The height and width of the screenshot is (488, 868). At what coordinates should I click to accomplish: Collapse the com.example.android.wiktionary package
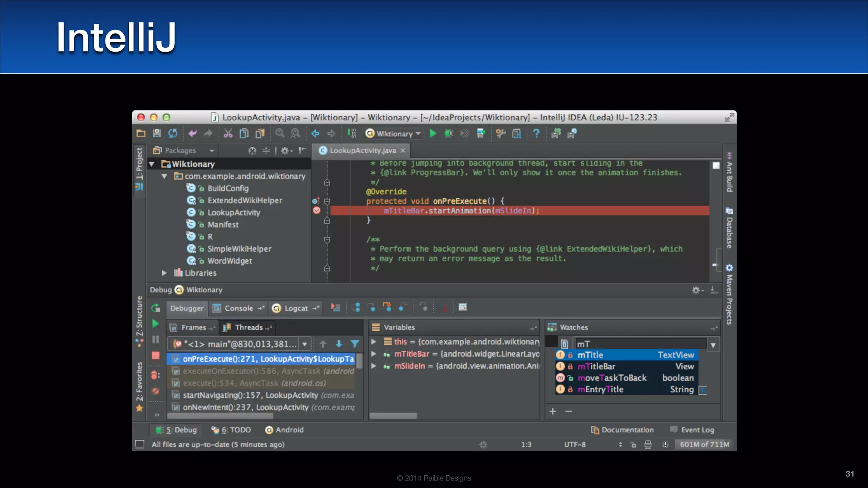point(164,176)
